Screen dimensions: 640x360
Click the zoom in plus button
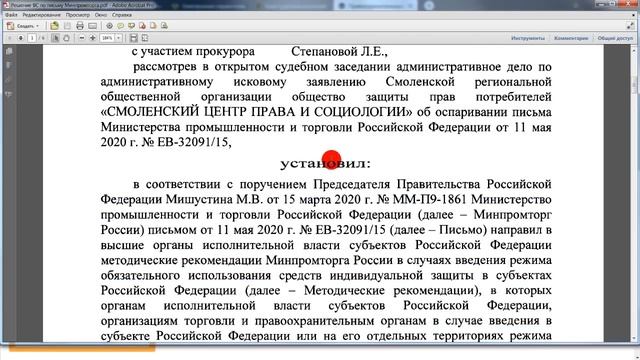(x=93, y=38)
